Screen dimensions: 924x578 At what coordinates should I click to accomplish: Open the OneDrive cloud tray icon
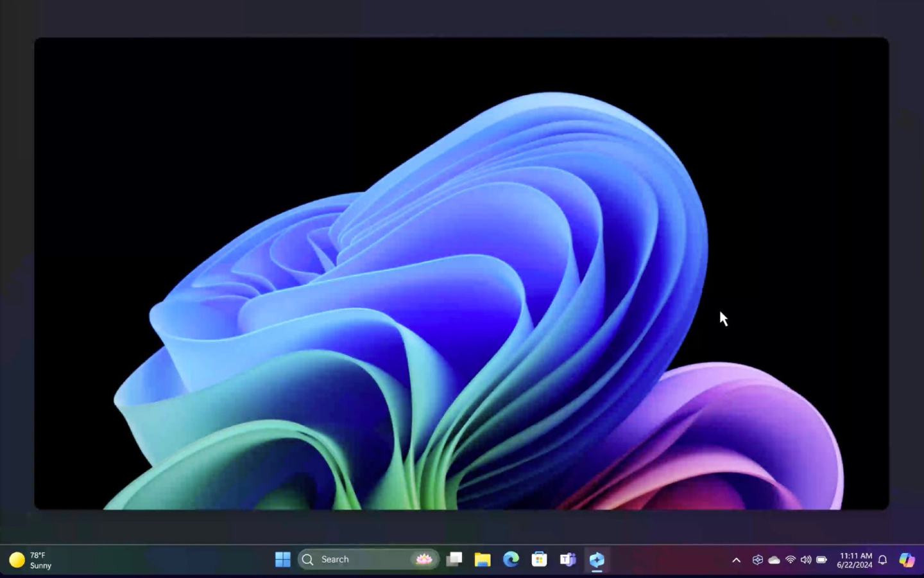(774, 560)
